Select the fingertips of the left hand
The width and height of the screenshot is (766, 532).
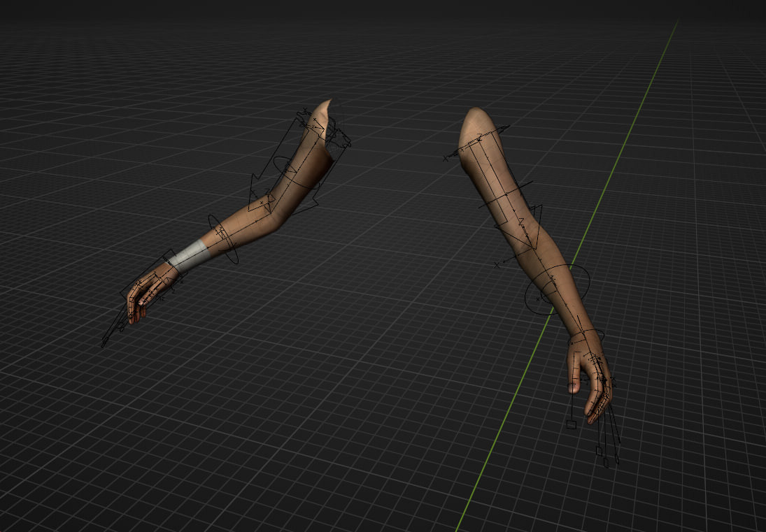coord(133,322)
